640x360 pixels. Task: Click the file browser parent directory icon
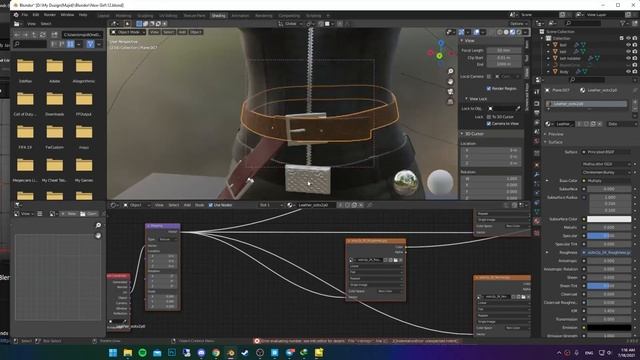34,35
